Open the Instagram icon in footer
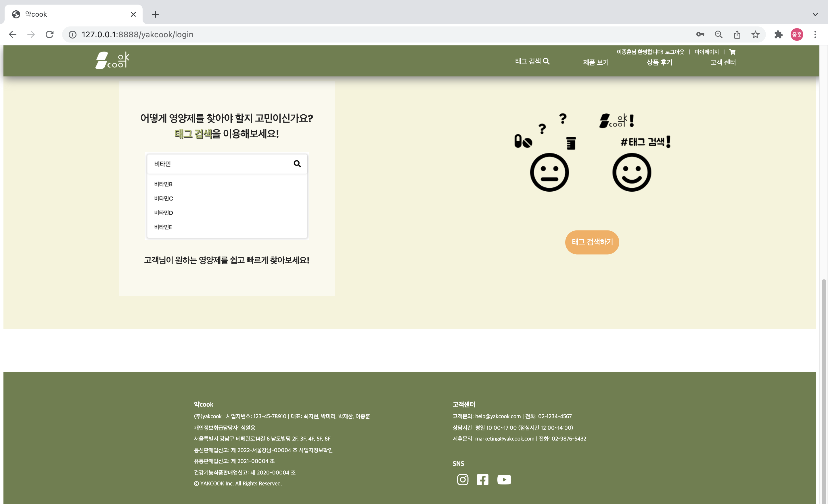The height and width of the screenshot is (504, 828). tap(463, 480)
